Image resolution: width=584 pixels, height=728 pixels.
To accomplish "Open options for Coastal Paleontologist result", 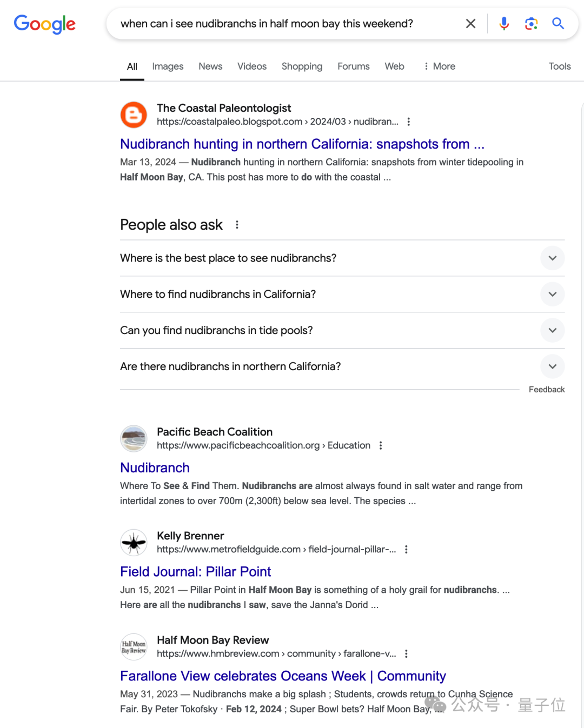I will click(x=409, y=122).
